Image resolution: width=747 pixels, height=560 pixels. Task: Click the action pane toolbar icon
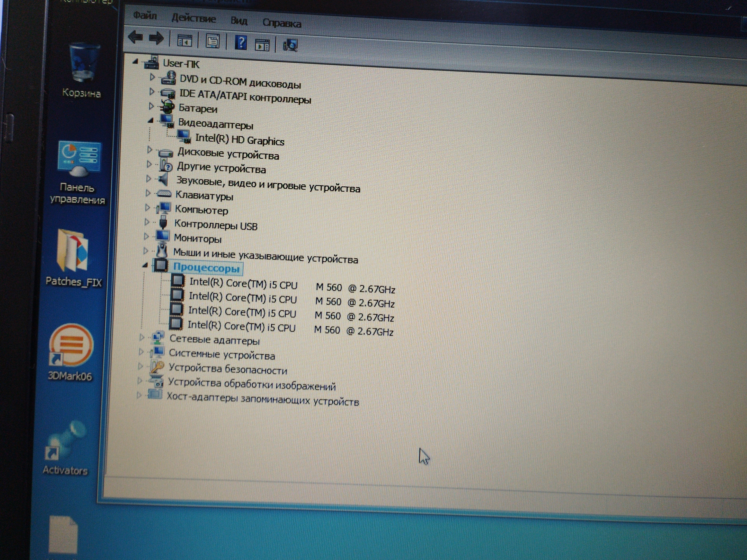pos(262,45)
